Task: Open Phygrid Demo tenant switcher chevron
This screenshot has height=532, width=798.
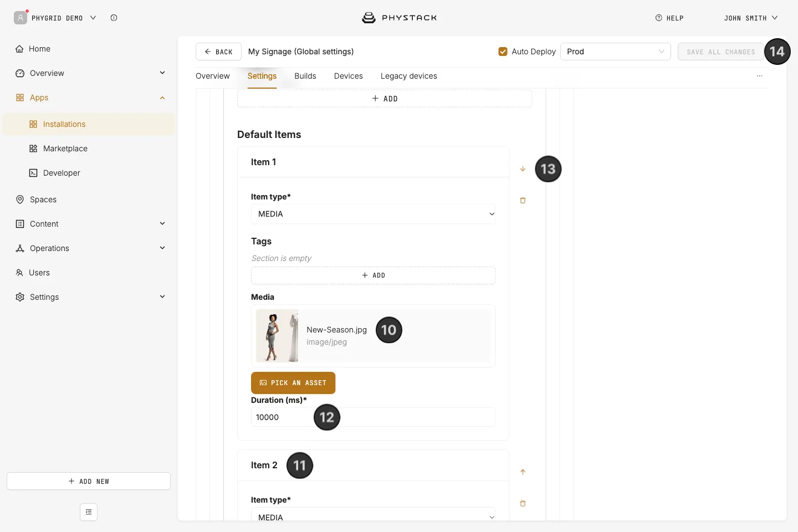Action: coord(93,18)
